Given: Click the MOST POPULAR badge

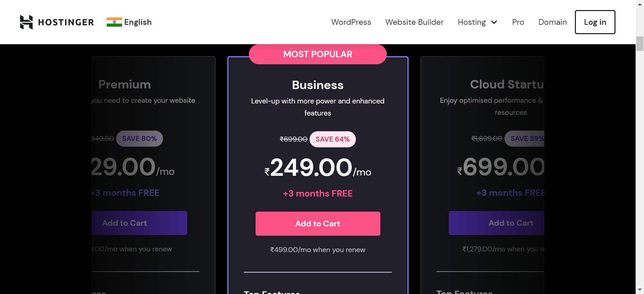Looking at the screenshot, I should tap(318, 54).
